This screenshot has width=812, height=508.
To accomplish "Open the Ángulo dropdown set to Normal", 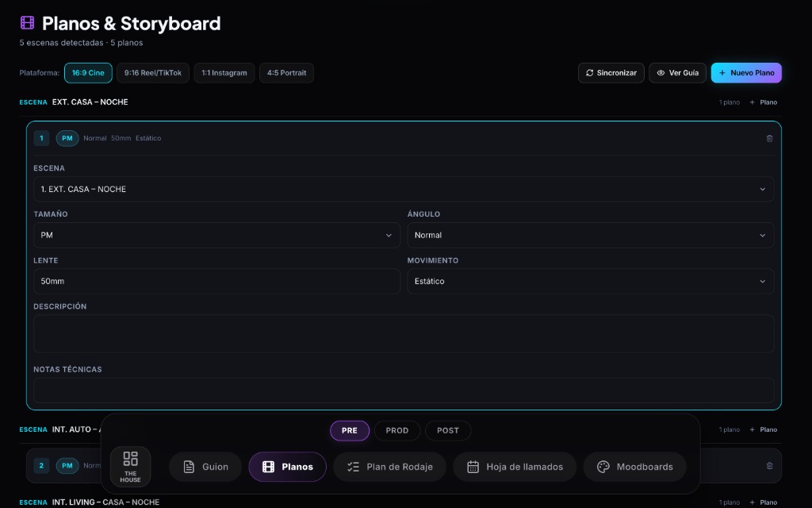I will (x=591, y=235).
